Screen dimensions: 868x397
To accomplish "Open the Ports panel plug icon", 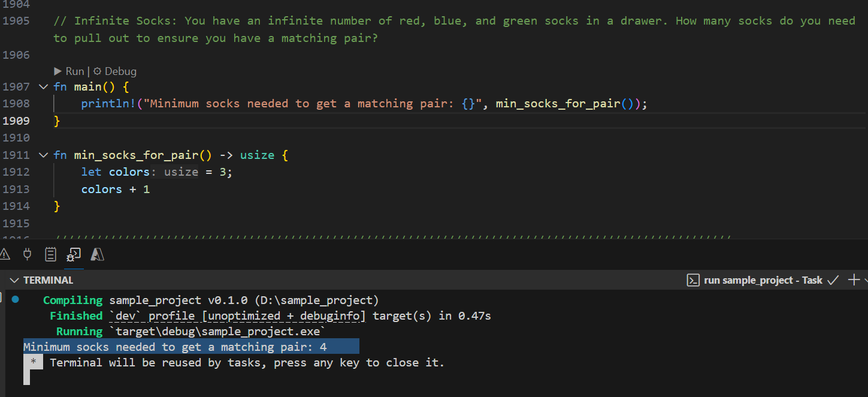I will pos(27,254).
